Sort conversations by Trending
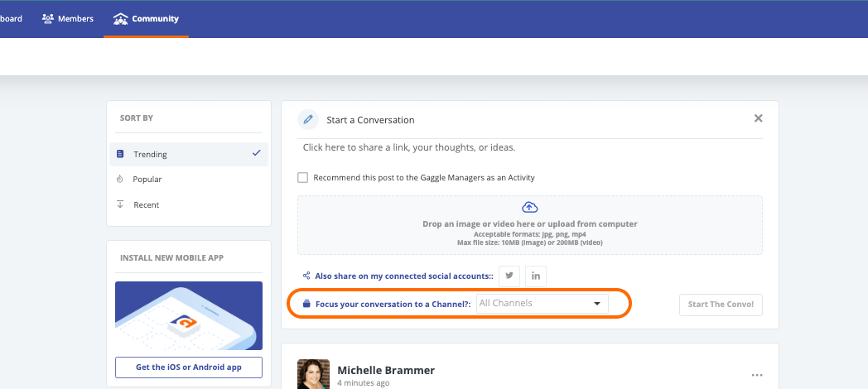 click(x=189, y=155)
